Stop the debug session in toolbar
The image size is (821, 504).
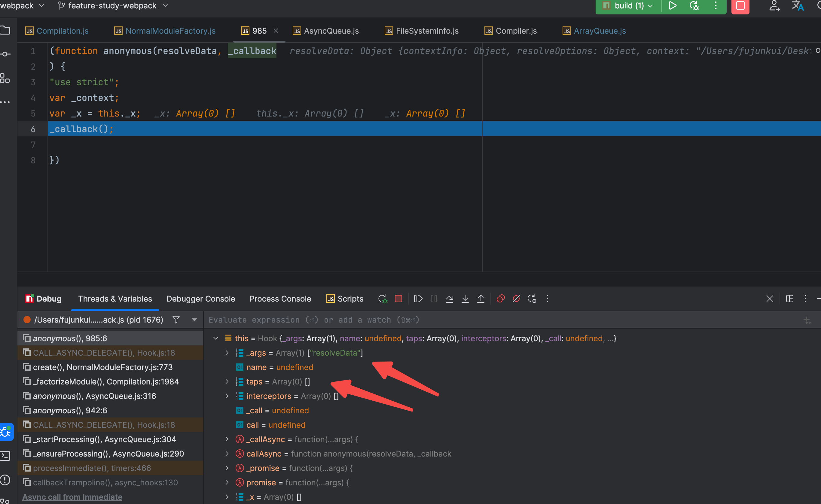point(398,299)
